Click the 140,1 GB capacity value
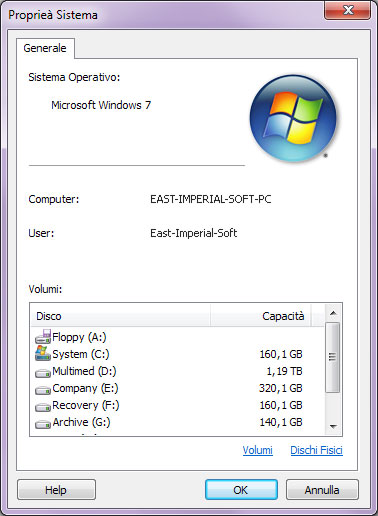 [x=281, y=422]
